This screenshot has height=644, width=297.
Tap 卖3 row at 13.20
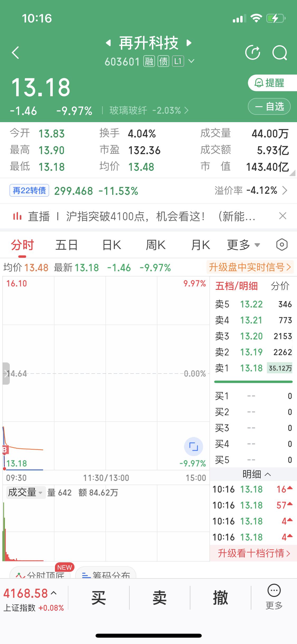point(253,336)
